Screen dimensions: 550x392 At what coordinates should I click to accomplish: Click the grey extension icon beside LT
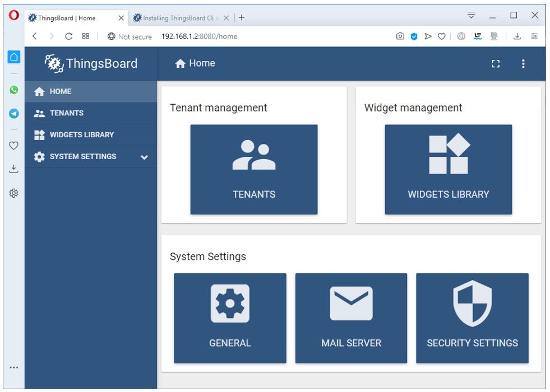tap(494, 36)
